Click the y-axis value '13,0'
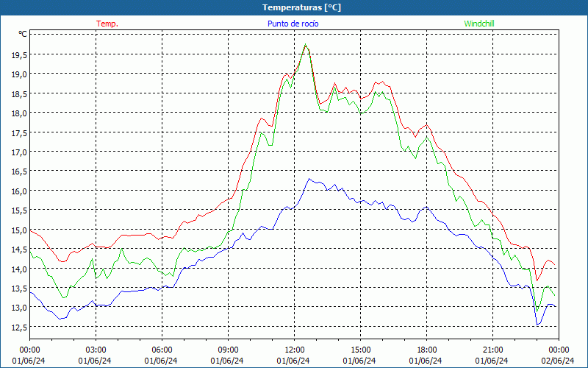 pyautogui.click(x=19, y=308)
